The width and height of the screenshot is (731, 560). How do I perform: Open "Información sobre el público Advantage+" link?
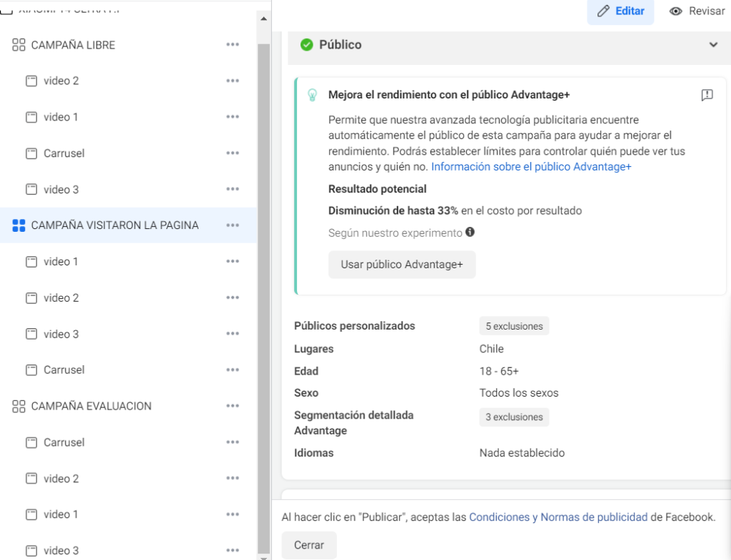pyautogui.click(x=531, y=166)
